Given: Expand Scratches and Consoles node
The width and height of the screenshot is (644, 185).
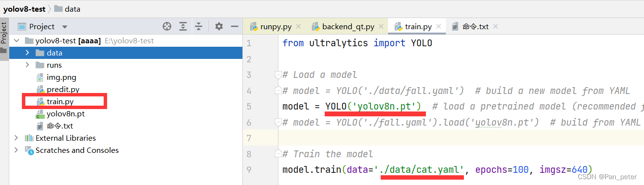Looking at the screenshot, I should click(17, 150).
